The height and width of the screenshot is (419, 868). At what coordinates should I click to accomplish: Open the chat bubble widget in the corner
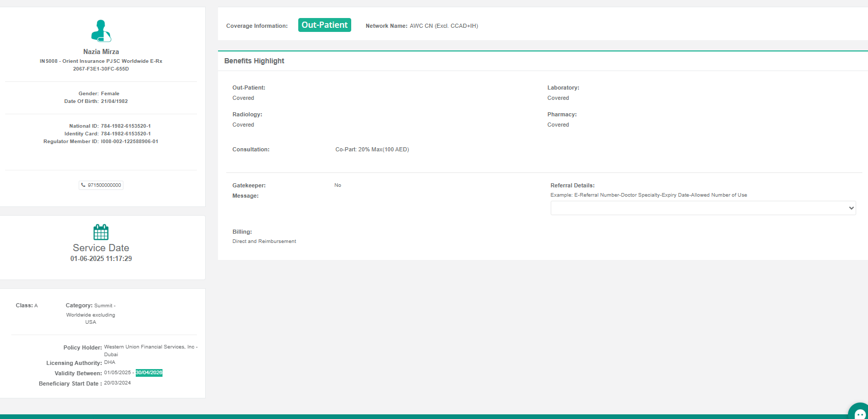tap(859, 413)
